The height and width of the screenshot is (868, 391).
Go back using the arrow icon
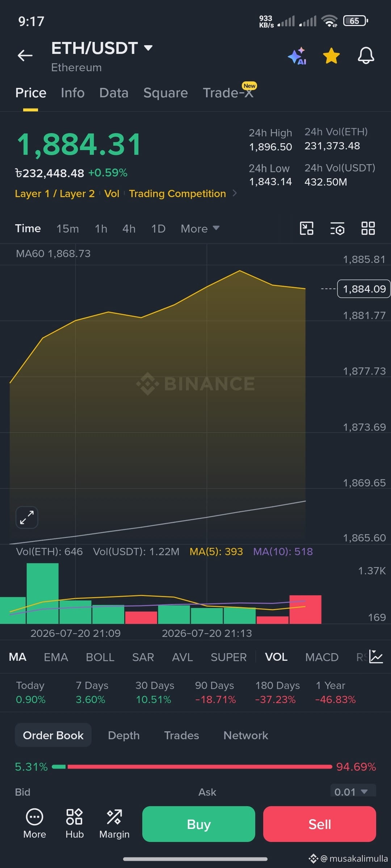(x=25, y=55)
